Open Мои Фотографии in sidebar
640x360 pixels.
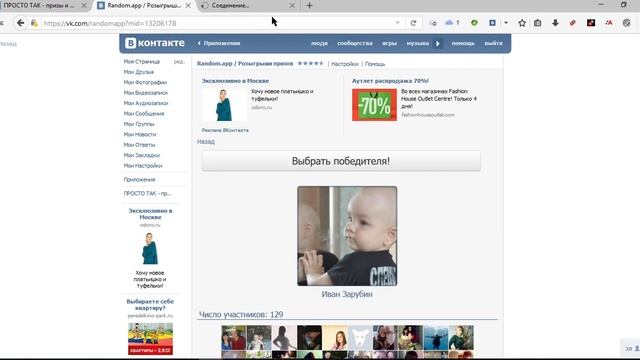click(x=145, y=82)
